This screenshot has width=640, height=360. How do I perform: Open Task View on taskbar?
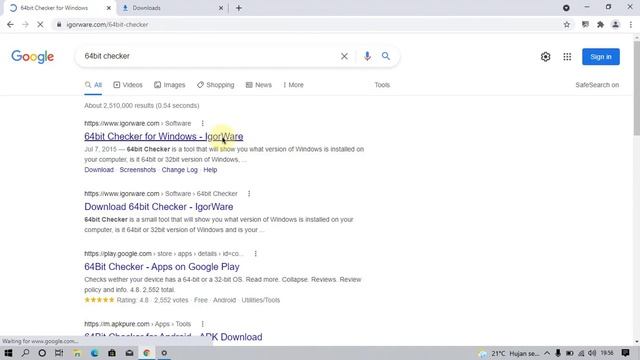59,353
